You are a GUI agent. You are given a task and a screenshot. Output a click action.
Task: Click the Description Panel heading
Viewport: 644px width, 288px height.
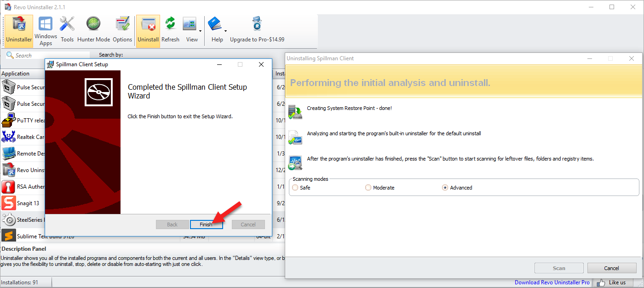[24, 249]
